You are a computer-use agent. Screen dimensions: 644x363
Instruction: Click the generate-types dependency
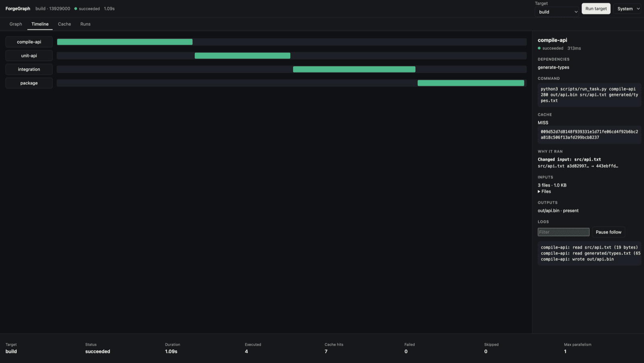pyautogui.click(x=553, y=68)
